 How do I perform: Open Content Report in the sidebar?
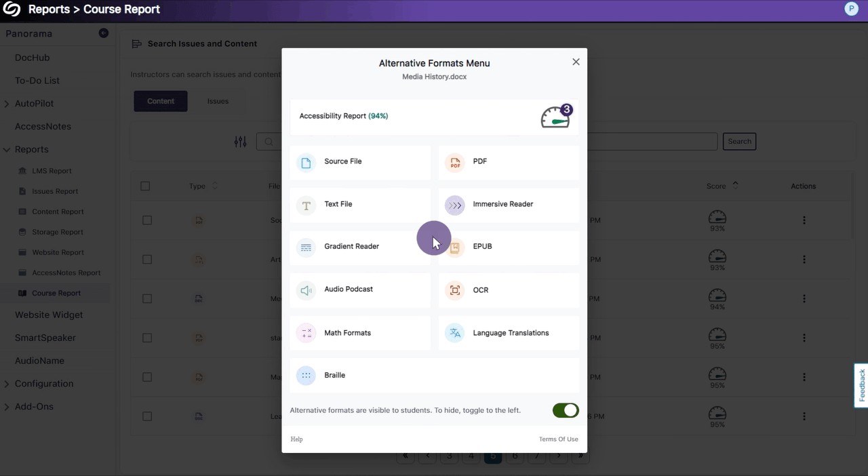[58, 212]
